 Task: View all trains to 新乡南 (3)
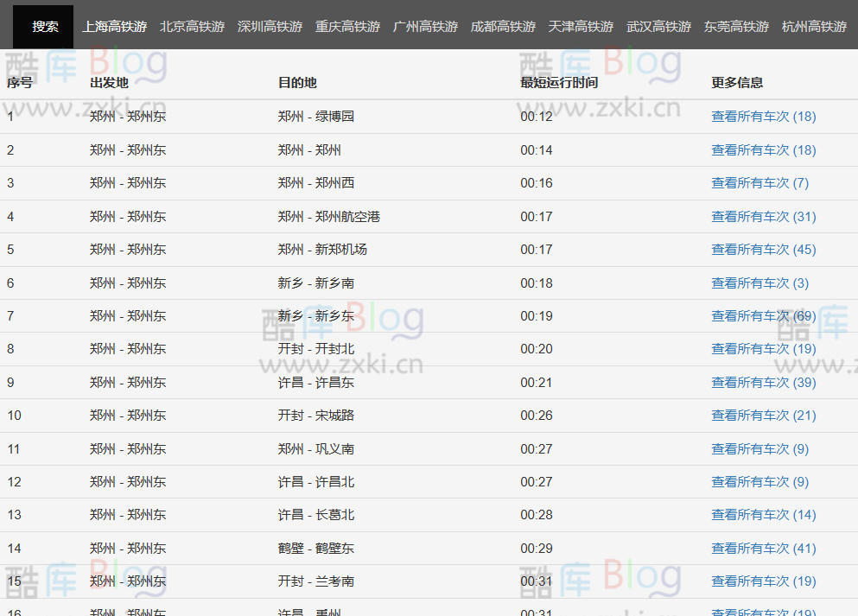(x=759, y=283)
